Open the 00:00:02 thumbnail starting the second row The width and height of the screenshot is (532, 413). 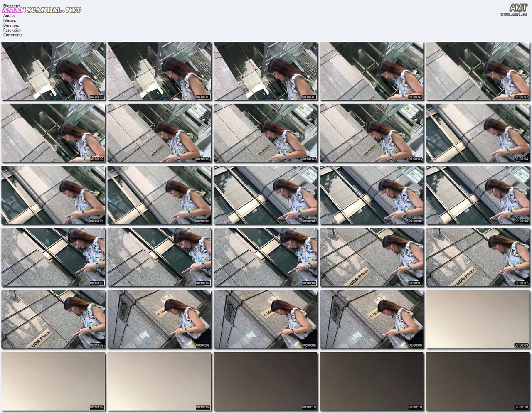tap(53, 133)
